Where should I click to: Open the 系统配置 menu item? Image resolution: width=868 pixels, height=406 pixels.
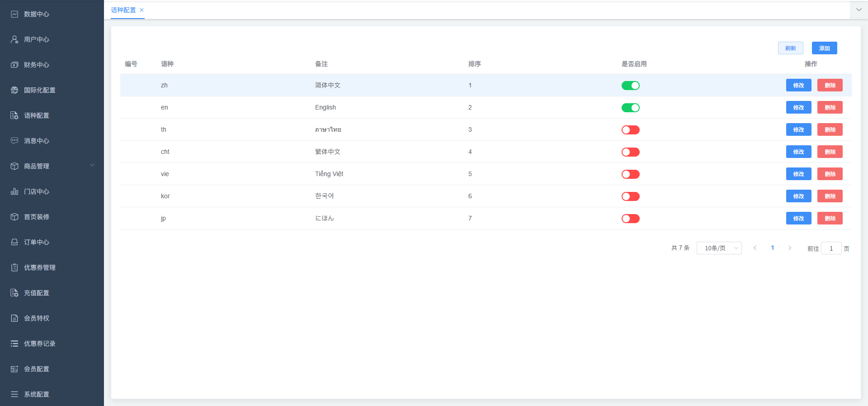37,394
